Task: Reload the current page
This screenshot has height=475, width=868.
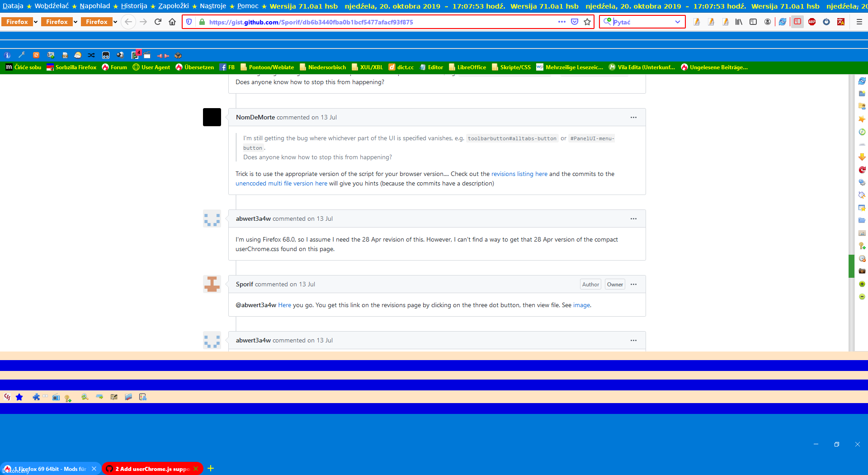Action: (x=158, y=22)
